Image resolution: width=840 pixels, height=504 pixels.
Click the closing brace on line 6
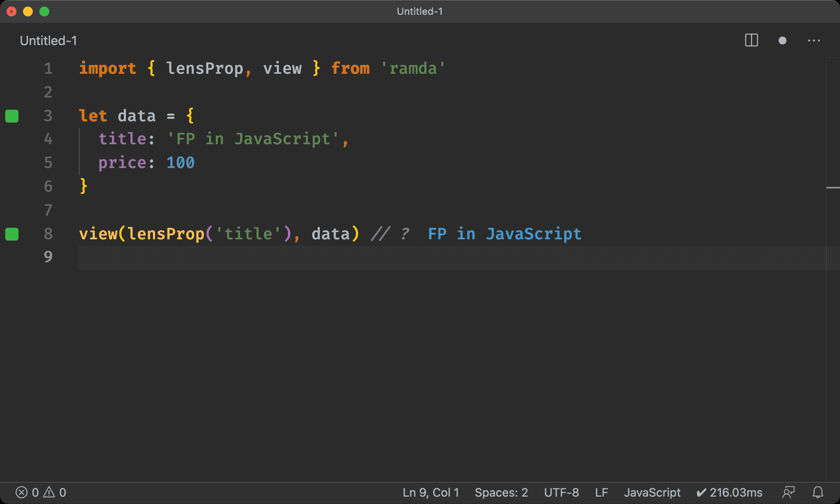[84, 186]
